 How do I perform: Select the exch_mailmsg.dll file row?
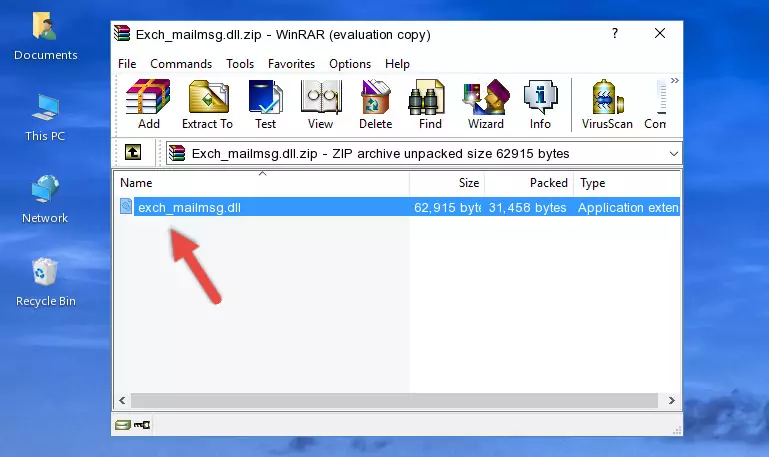[x=398, y=207]
